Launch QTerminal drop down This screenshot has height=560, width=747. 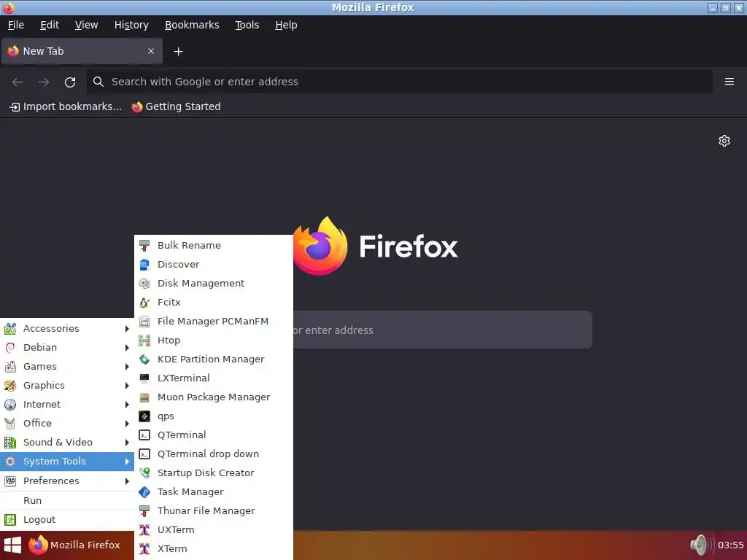[214, 454]
